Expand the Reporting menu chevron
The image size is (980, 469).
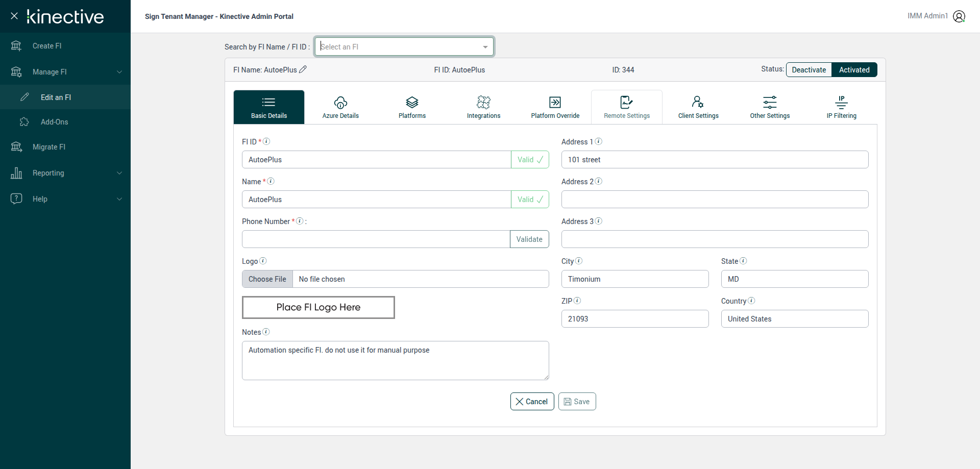(x=119, y=173)
